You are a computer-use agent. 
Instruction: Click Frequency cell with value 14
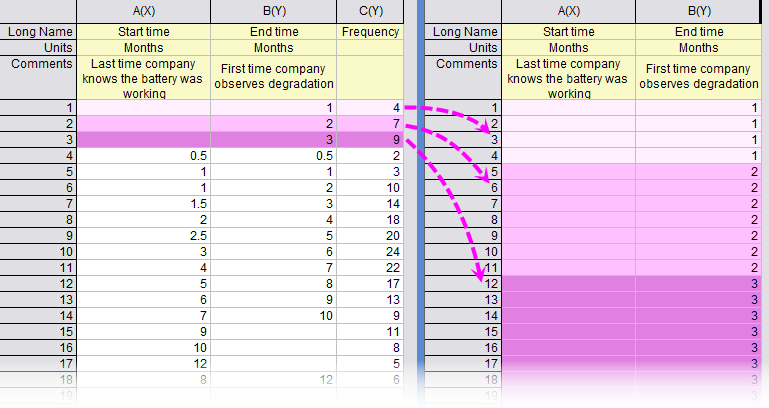[370, 204]
